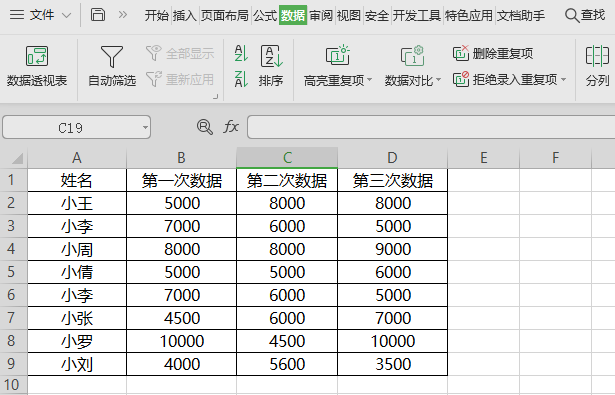Switch to the 安全 tab
The image size is (615, 395).
tap(377, 15)
